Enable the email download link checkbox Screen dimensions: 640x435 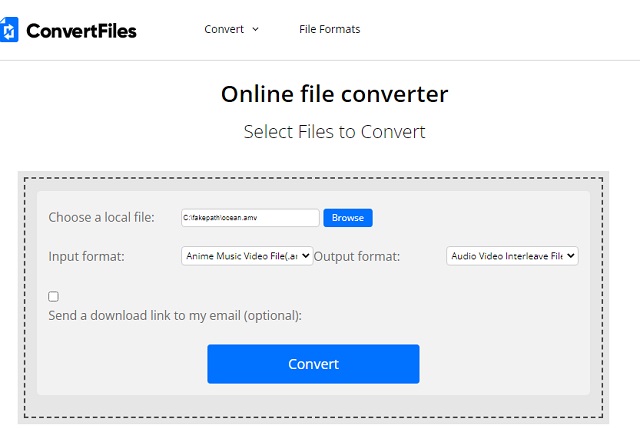tap(53, 296)
